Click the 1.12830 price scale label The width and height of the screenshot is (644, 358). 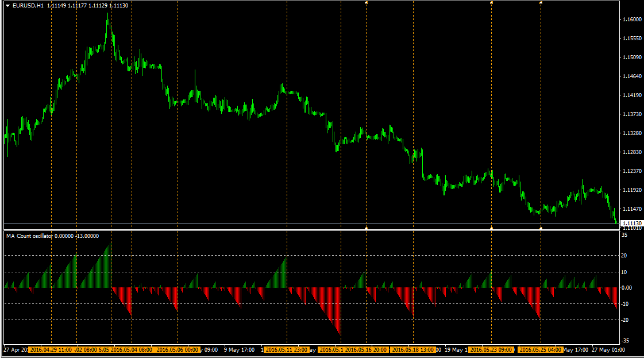point(632,152)
